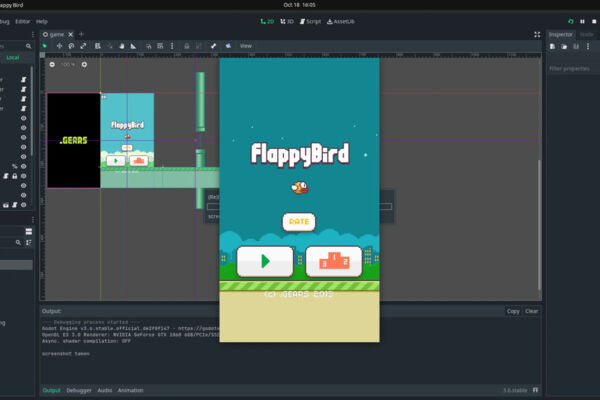
Task: Open the Audio bottom panel tab
Action: click(104, 390)
